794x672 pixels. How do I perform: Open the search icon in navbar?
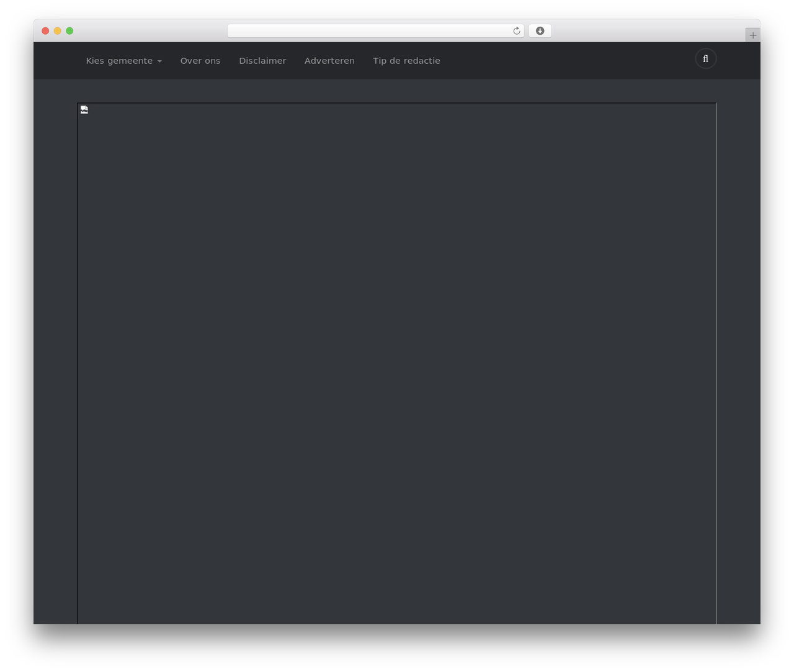(705, 59)
